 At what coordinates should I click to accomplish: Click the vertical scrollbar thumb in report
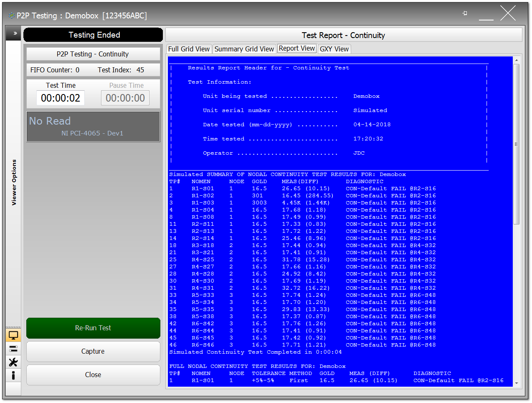coord(517,144)
